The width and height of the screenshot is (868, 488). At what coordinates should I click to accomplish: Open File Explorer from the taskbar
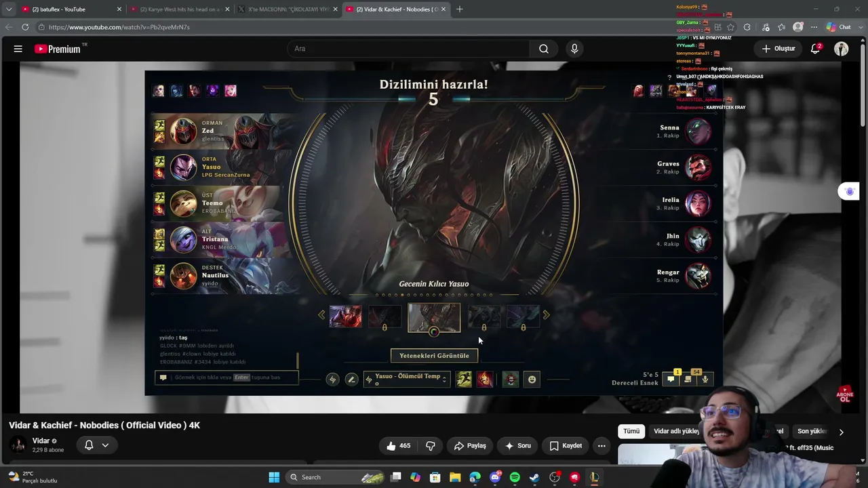point(455,477)
